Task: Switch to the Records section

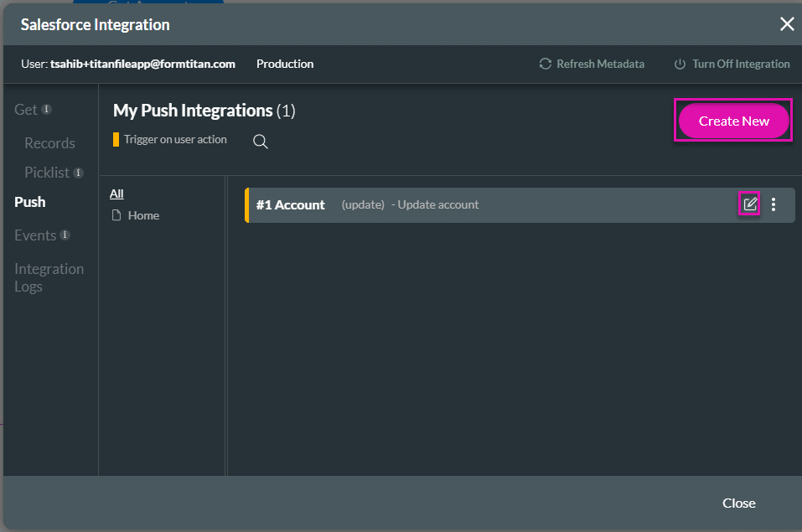Action: tap(49, 142)
